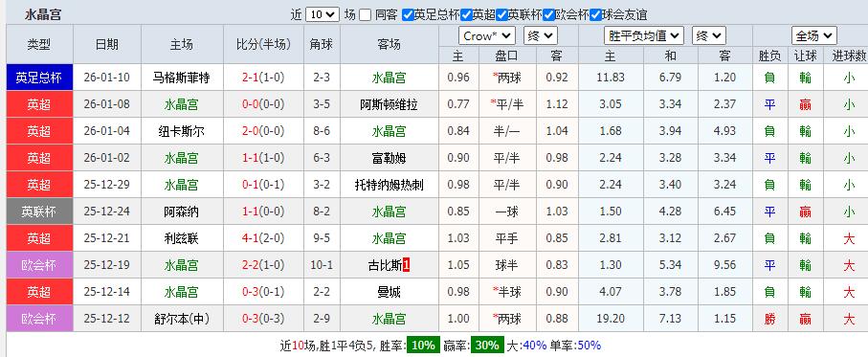Click the 欧会杯 label on 25-12-12 row
The width and height of the screenshot is (868, 357).
(x=39, y=319)
